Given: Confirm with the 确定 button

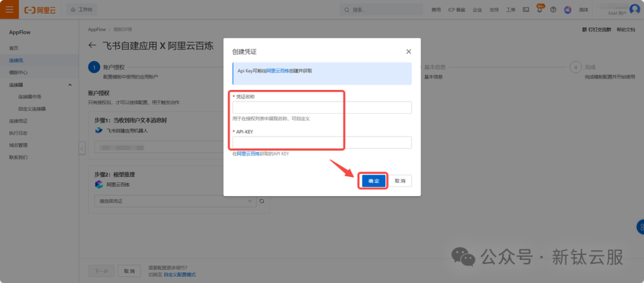Looking at the screenshot, I should coord(374,181).
